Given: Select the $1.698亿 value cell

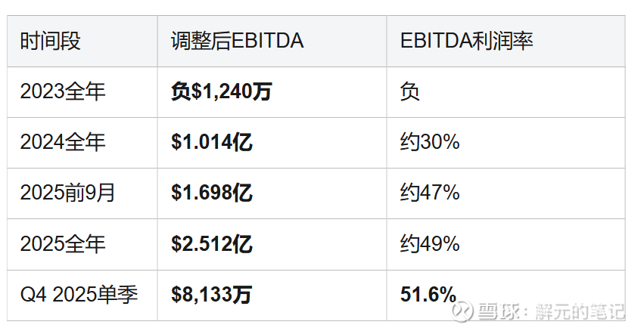Looking at the screenshot, I should pyautogui.click(x=212, y=193).
